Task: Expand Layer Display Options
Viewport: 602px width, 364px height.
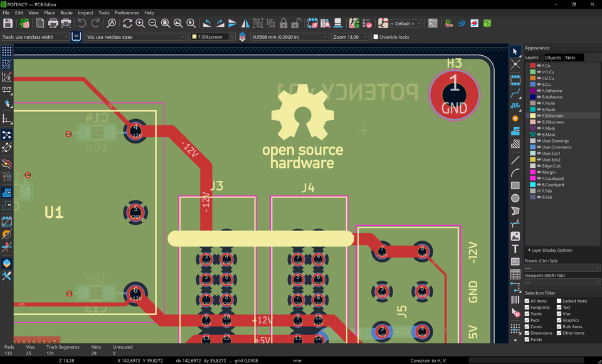Action: coord(551,250)
